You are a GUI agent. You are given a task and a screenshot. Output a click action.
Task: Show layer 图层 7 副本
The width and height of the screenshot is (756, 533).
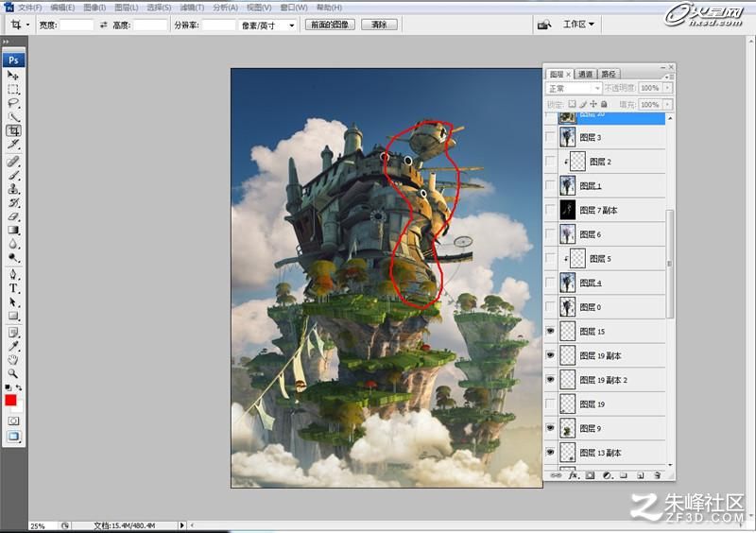550,210
